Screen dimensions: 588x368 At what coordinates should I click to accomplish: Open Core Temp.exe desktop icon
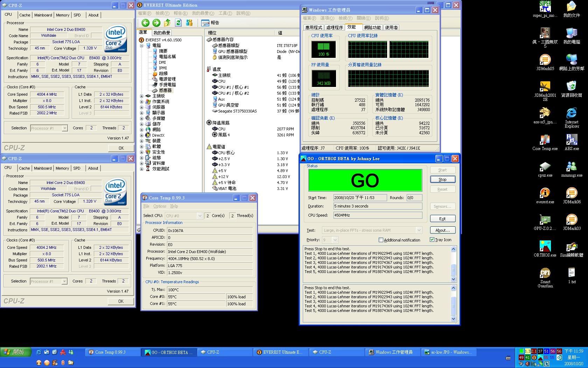(545, 142)
